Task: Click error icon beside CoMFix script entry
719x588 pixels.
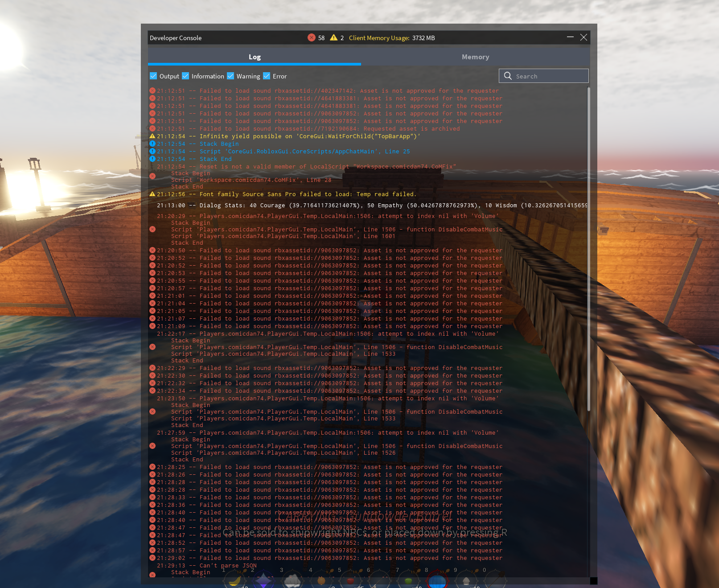Action: coord(152,177)
